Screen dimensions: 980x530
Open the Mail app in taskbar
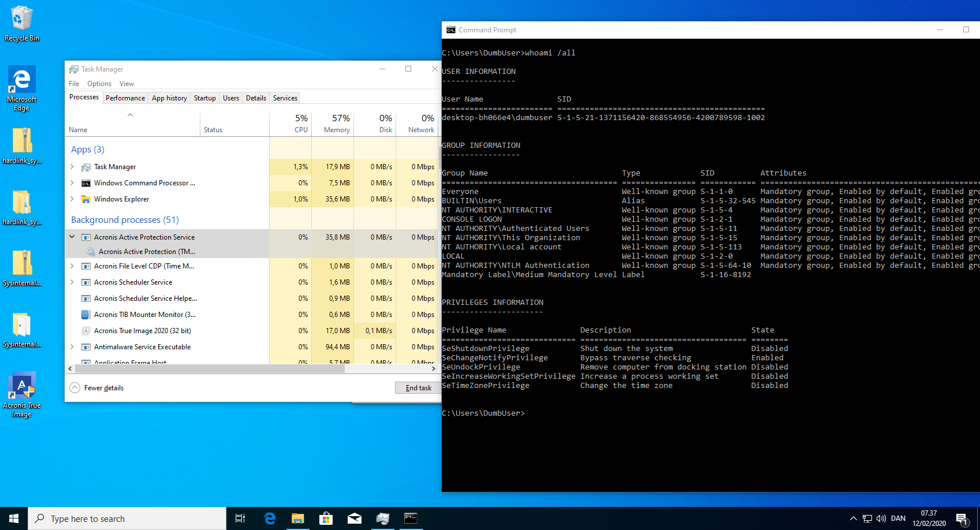point(354,518)
